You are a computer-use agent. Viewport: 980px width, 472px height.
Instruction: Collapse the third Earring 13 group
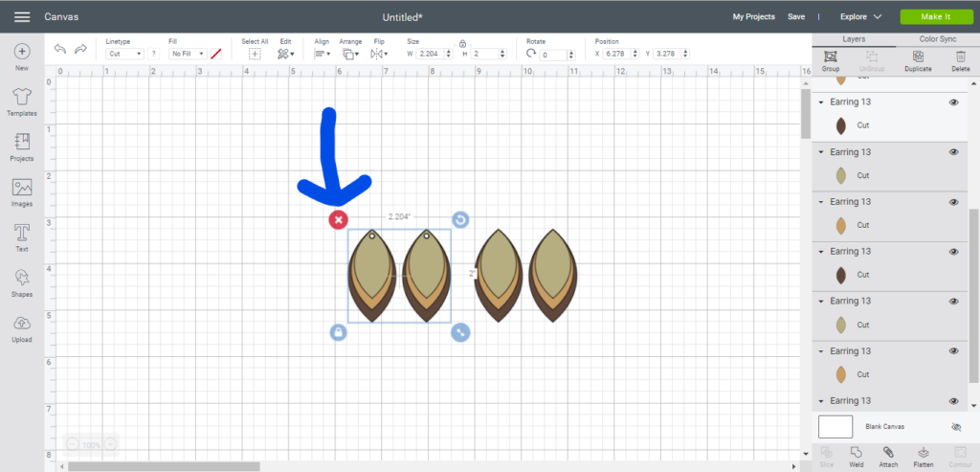pyautogui.click(x=820, y=202)
